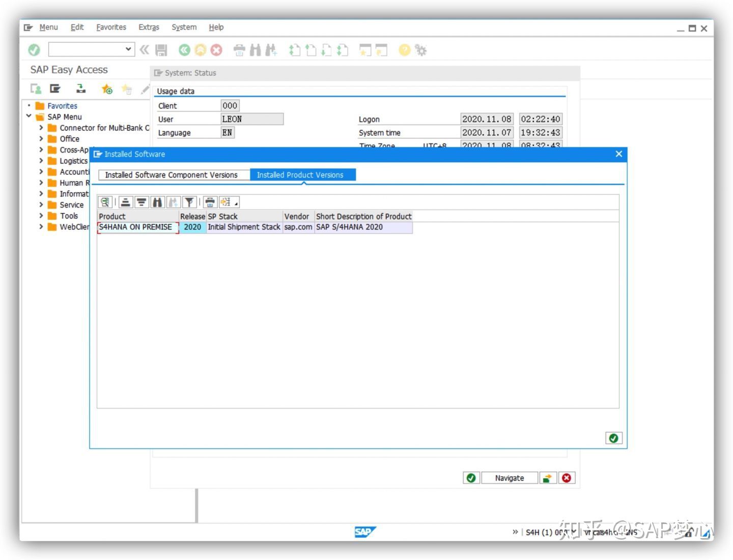Click the Save diskette icon
The height and width of the screenshot is (560, 733).
point(161,50)
